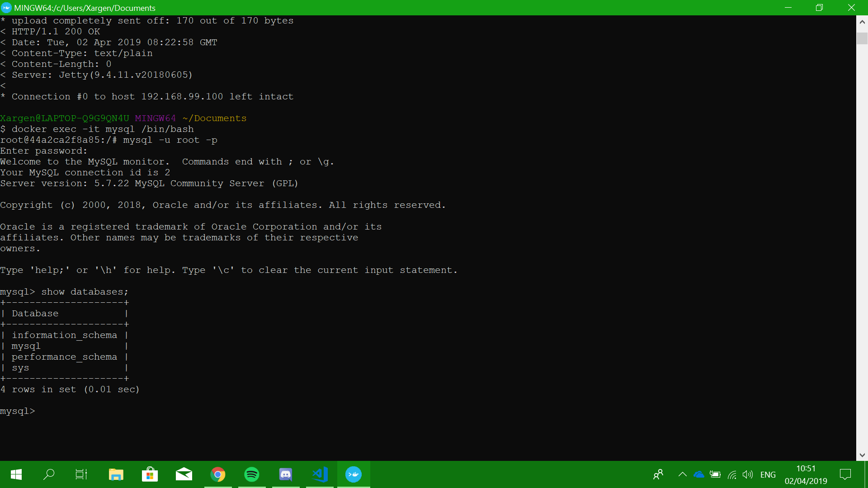Open Wi-Fi network flyout

pyautogui.click(x=732, y=474)
